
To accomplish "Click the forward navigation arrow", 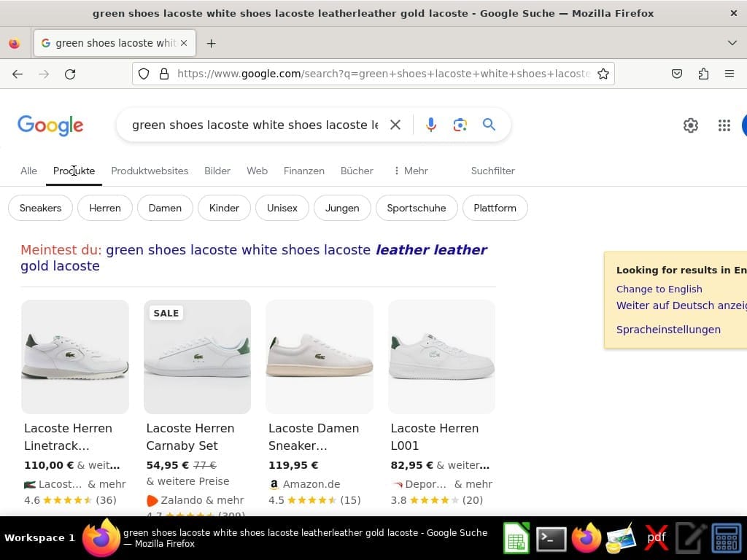I will coord(44,74).
